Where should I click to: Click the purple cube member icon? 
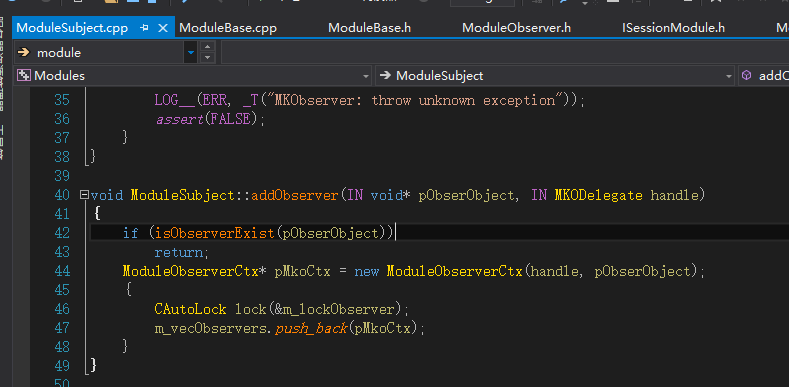[747, 75]
